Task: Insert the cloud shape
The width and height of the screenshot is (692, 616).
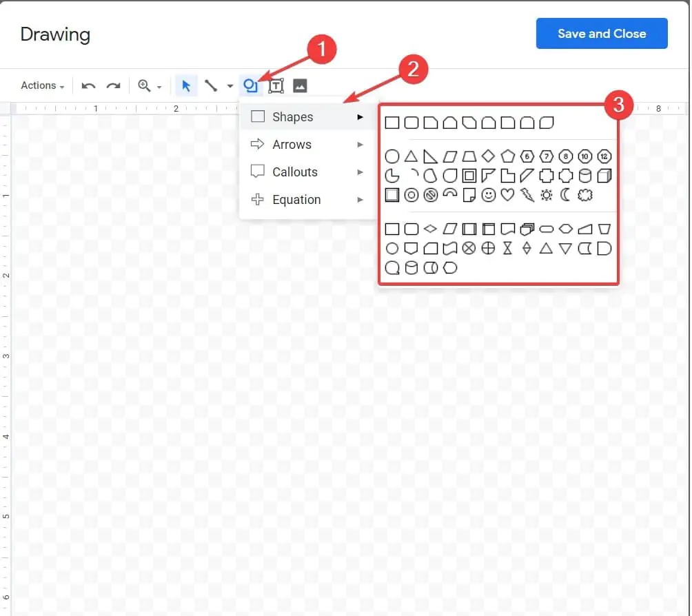Action: click(584, 195)
